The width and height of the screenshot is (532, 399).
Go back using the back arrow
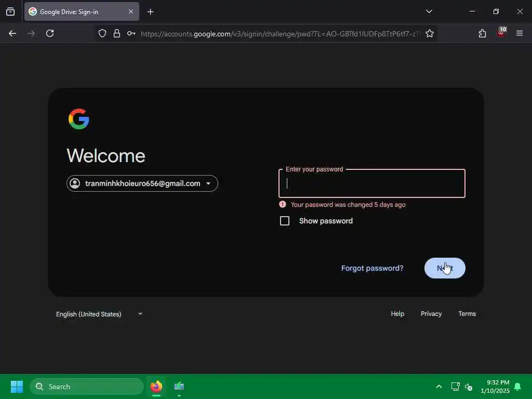point(12,33)
